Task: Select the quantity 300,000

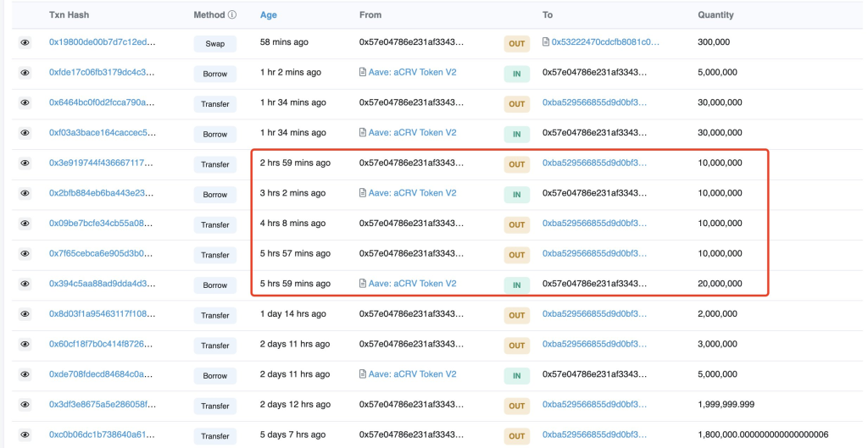Action: (x=714, y=42)
